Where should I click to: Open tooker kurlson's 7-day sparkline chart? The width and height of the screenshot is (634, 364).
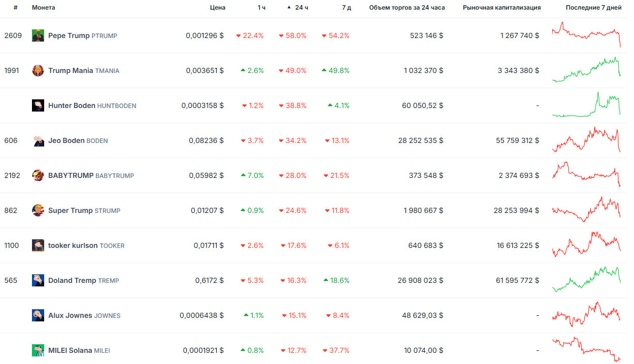(x=586, y=244)
